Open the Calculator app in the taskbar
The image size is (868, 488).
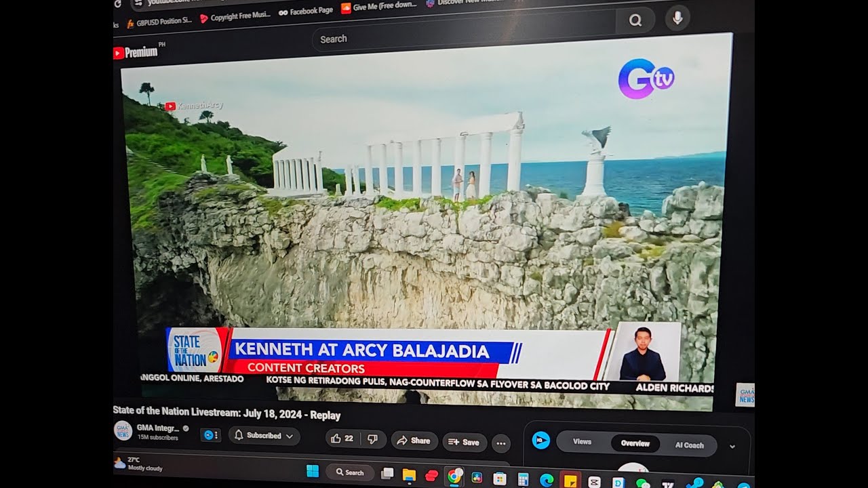(523, 479)
